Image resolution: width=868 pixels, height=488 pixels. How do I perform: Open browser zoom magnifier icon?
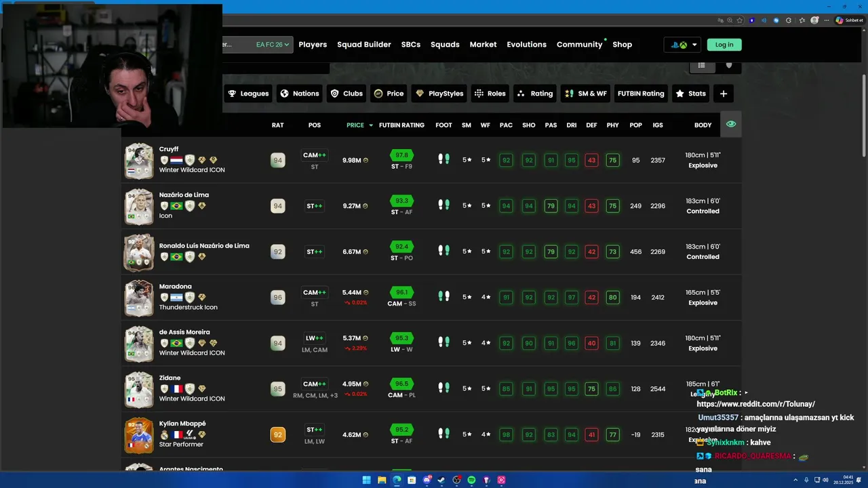point(730,20)
